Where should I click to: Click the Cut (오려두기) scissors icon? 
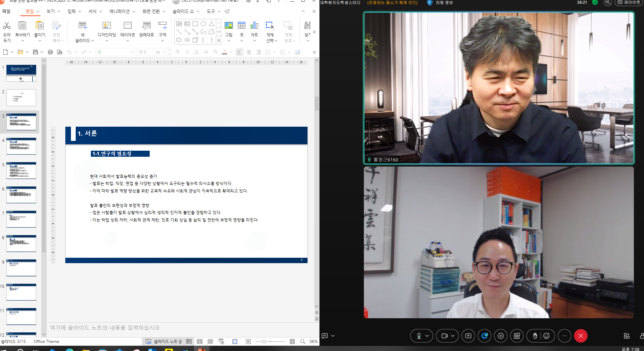pyautogui.click(x=7, y=26)
